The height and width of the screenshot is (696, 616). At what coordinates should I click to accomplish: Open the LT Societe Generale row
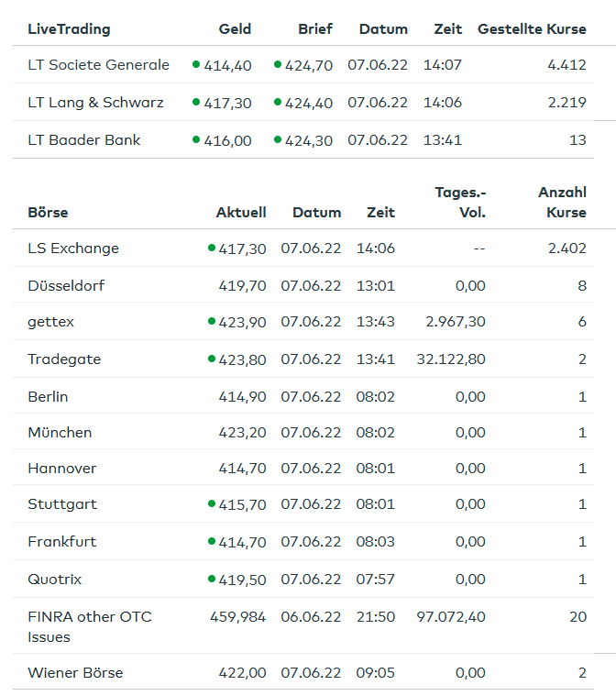click(x=303, y=65)
